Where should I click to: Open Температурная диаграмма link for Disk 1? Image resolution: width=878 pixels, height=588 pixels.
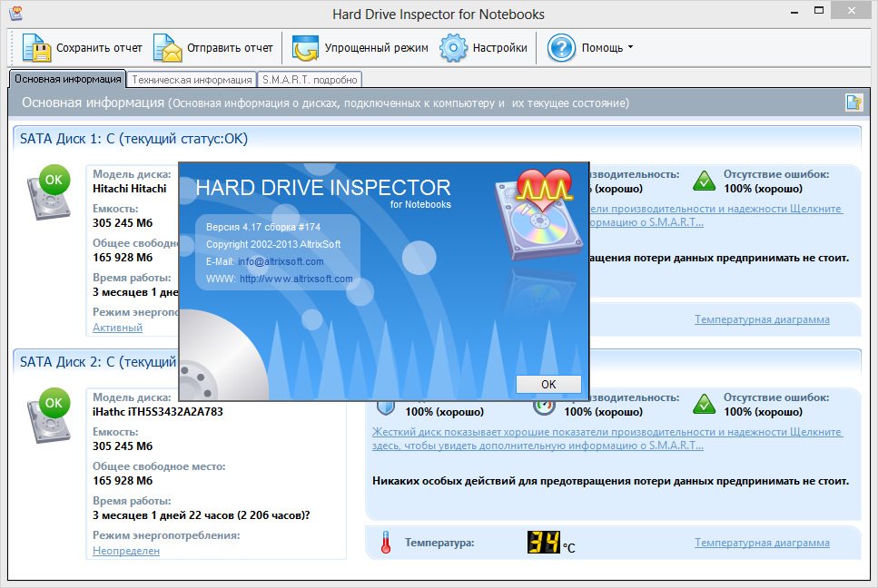point(762,319)
